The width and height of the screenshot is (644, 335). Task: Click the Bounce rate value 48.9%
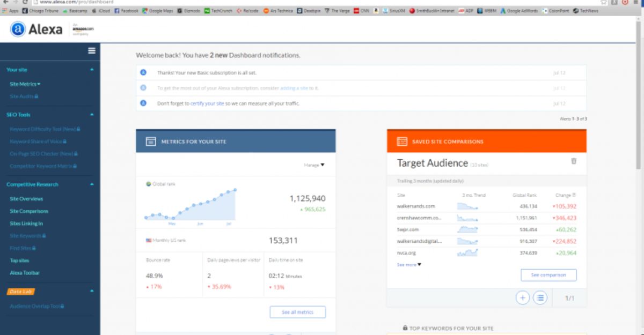coord(154,276)
